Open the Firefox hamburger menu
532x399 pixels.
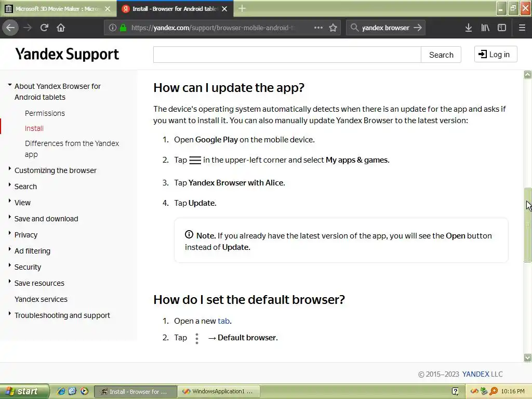point(522,28)
